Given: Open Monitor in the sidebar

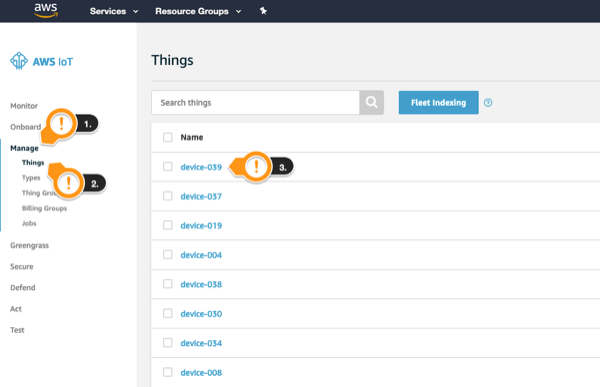Looking at the screenshot, I should click(24, 106).
